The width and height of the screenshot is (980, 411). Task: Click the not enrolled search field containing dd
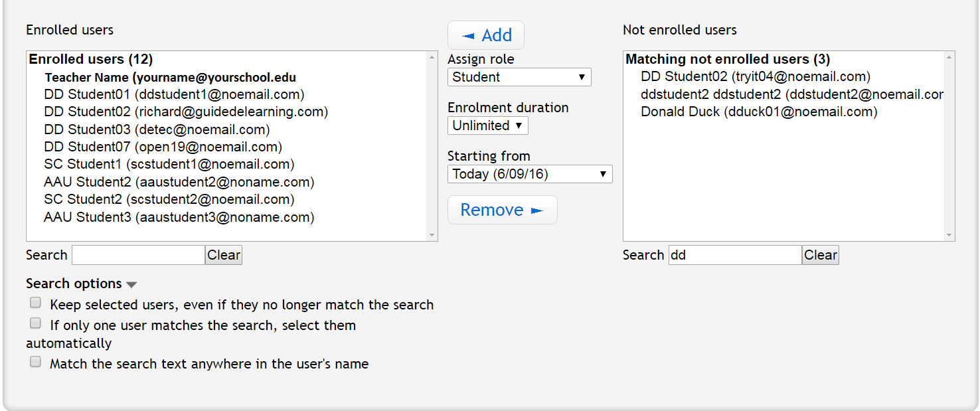tap(734, 255)
